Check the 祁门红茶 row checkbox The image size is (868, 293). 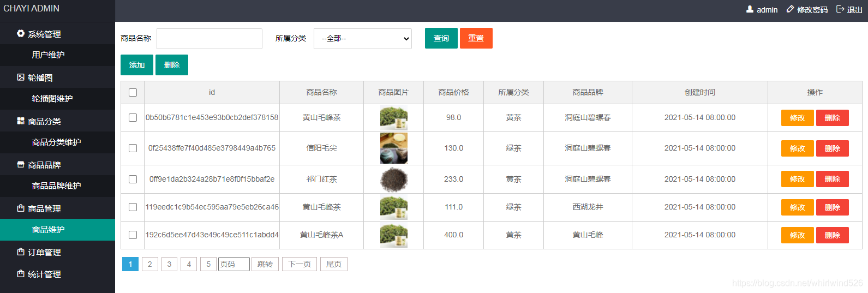click(x=133, y=179)
